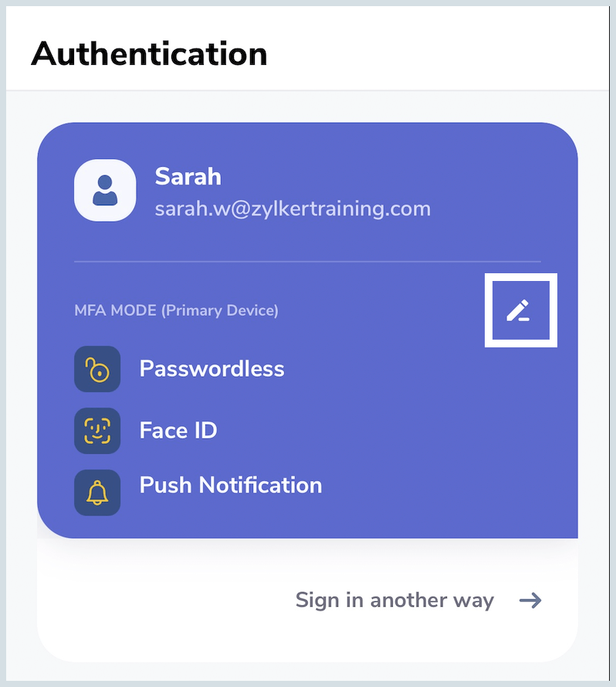This screenshot has width=616, height=687.
Task: Click the Passwordless lock icon
Action: tap(97, 369)
